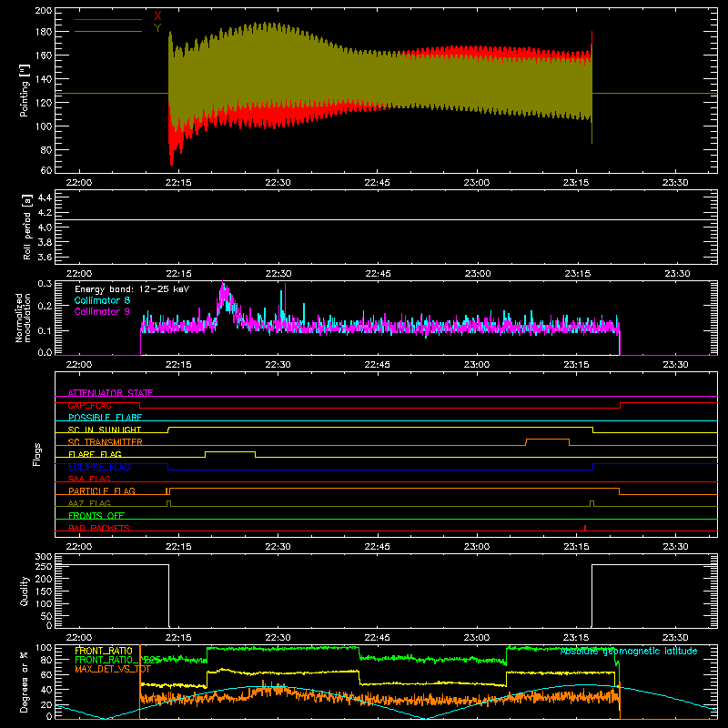Click the 'Normalized modulation' axis title

pos(23,318)
